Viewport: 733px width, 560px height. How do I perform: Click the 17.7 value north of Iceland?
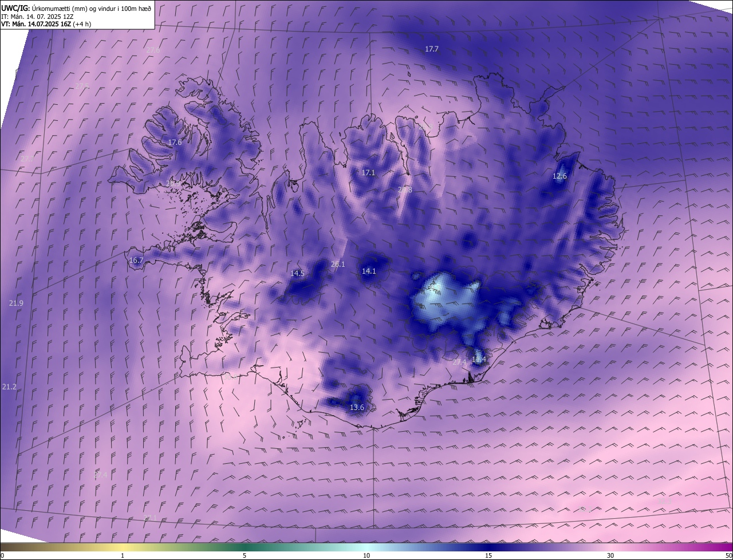[x=432, y=49]
